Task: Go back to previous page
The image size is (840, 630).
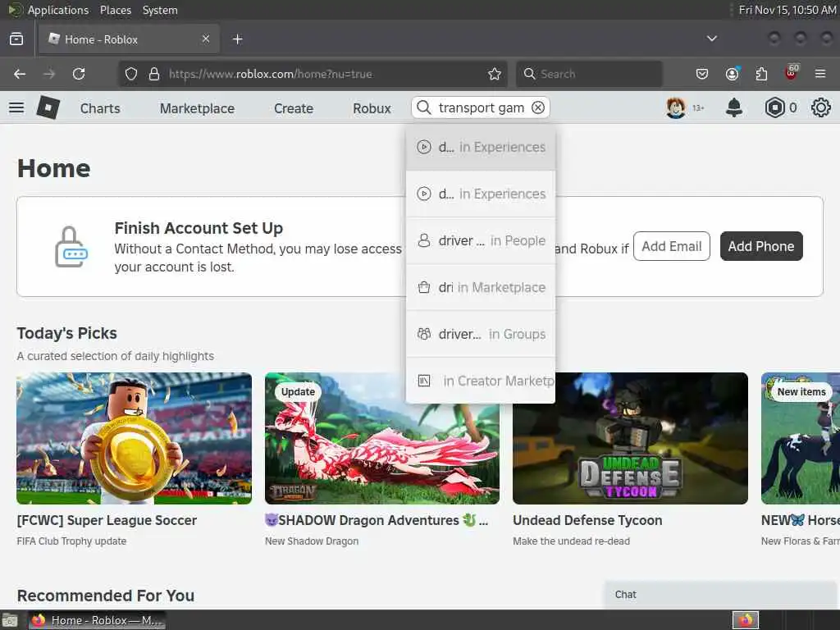Action: click(20, 74)
